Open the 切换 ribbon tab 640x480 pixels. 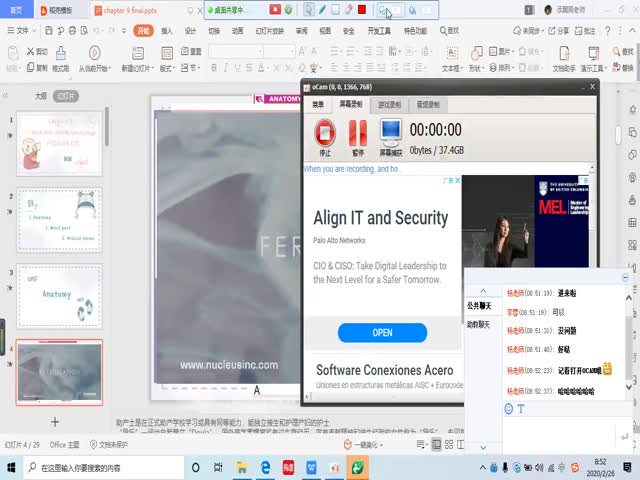point(214,31)
